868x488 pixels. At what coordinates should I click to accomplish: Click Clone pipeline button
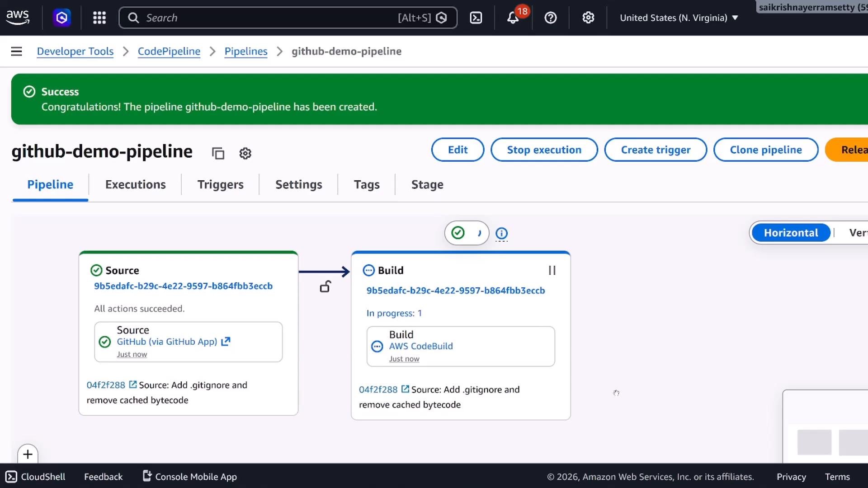pos(766,150)
